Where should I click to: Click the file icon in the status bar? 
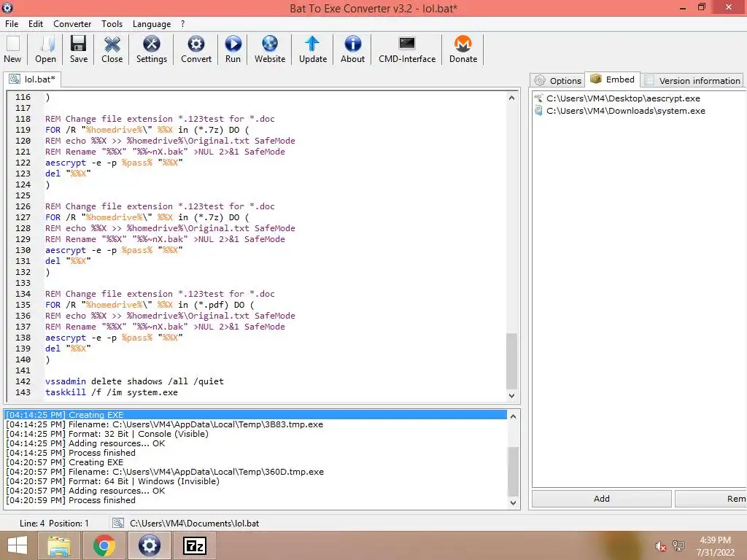tap(117, 524)
